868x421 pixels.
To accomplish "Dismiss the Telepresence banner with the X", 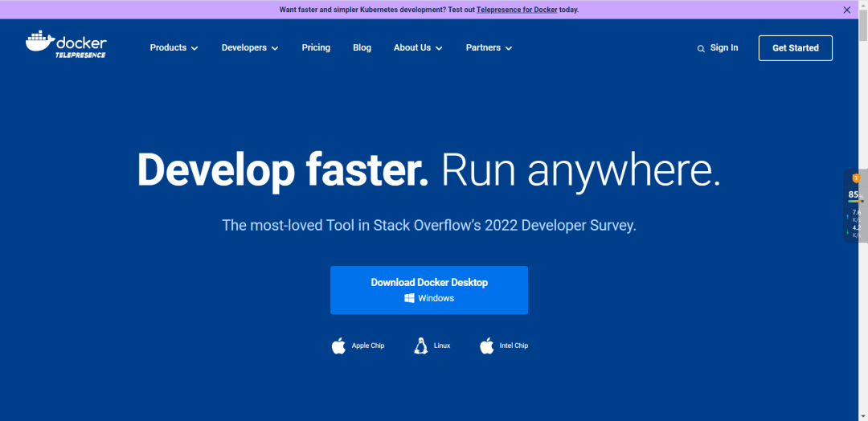I will (846, 10).
